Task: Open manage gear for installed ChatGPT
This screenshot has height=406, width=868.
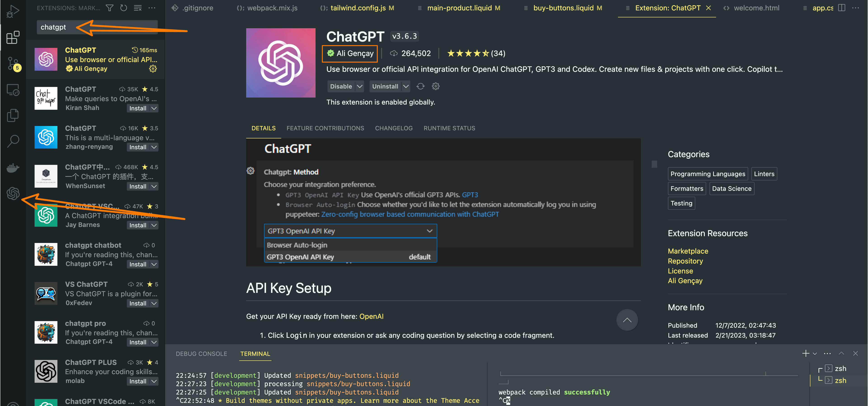Action: click(153, 69)
